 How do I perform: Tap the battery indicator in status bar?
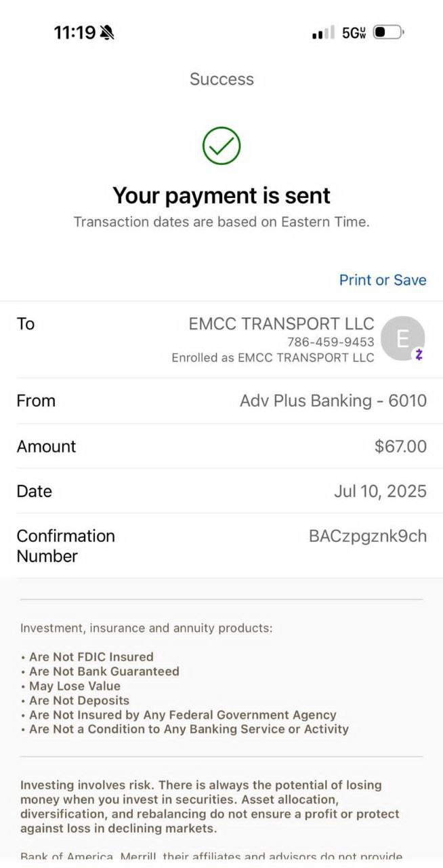click(x=388, y=32)
